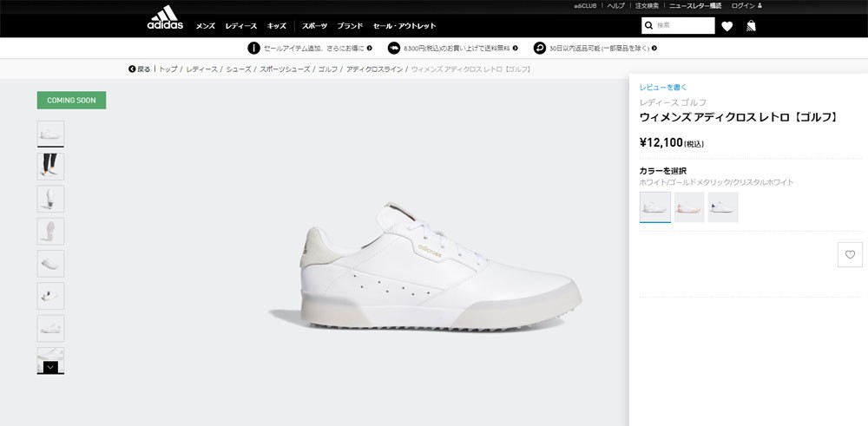
Task: Select the sixth shoe detail thumbnail
Action: 50,296
